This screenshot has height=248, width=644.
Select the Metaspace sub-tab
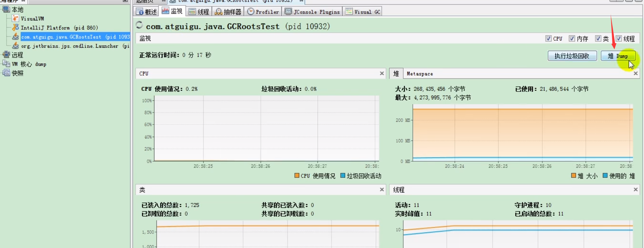click(420, 73)
